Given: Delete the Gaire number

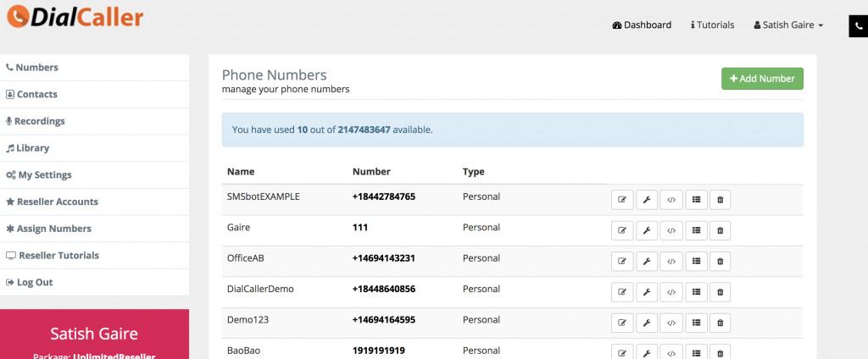Looking at the screenshot, I should [721, 230].
